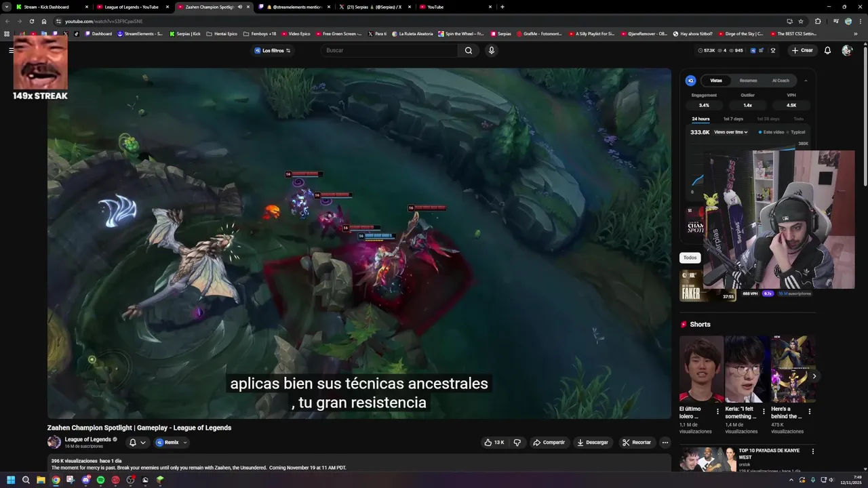
Task: Switch to League of Legends - YouTube tab
Action: [132, 7]
